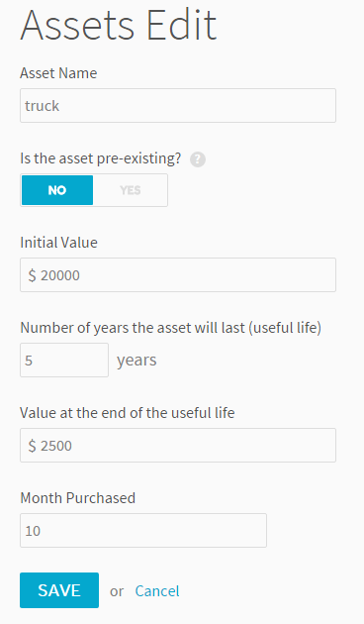
Task: Focus the end-of-useful-life value field
Action: (178, 446)
